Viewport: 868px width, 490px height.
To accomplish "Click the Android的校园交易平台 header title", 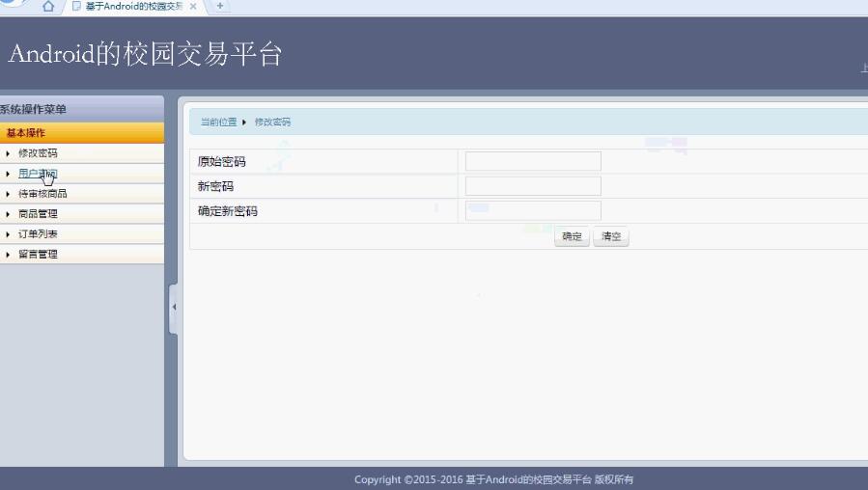I will tap(146, 54).
